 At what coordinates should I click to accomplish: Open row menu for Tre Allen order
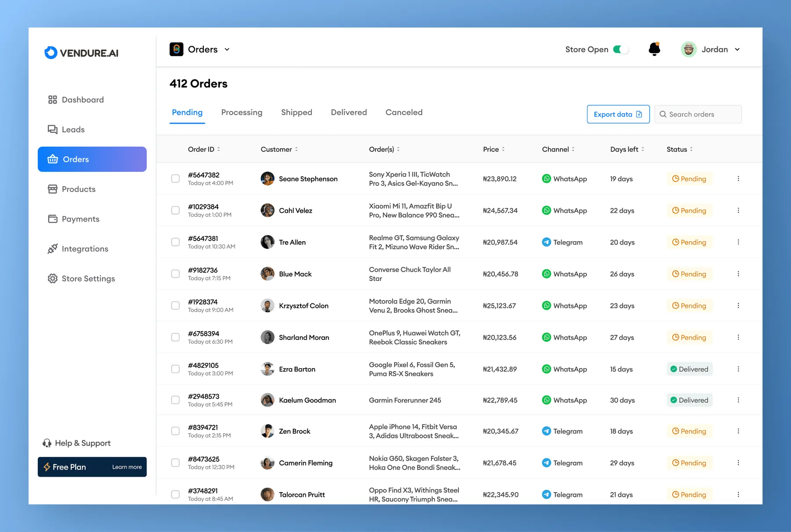[x=738, y=242]
